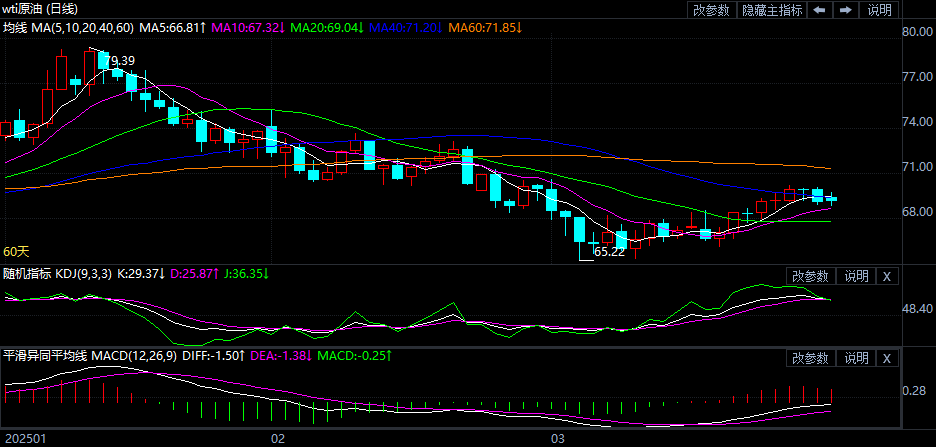Viewport: 936px width, 447px height.
Task: Click the right arrow icon in top toolbar
Action: click(845, 10)
